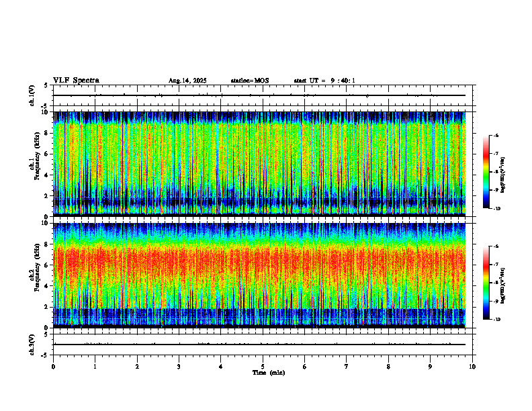Click time axis tick label "2"
The image size is (532, 411).
click(137, 367)
